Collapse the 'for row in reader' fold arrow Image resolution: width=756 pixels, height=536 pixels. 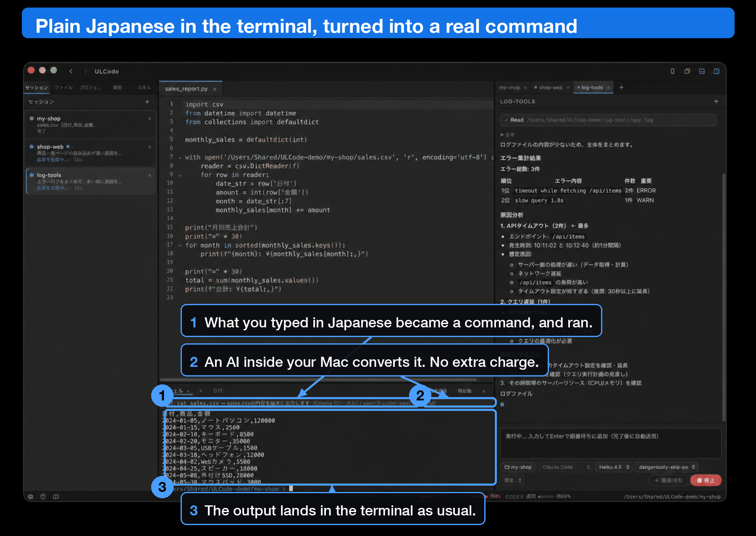pos(180,175)
